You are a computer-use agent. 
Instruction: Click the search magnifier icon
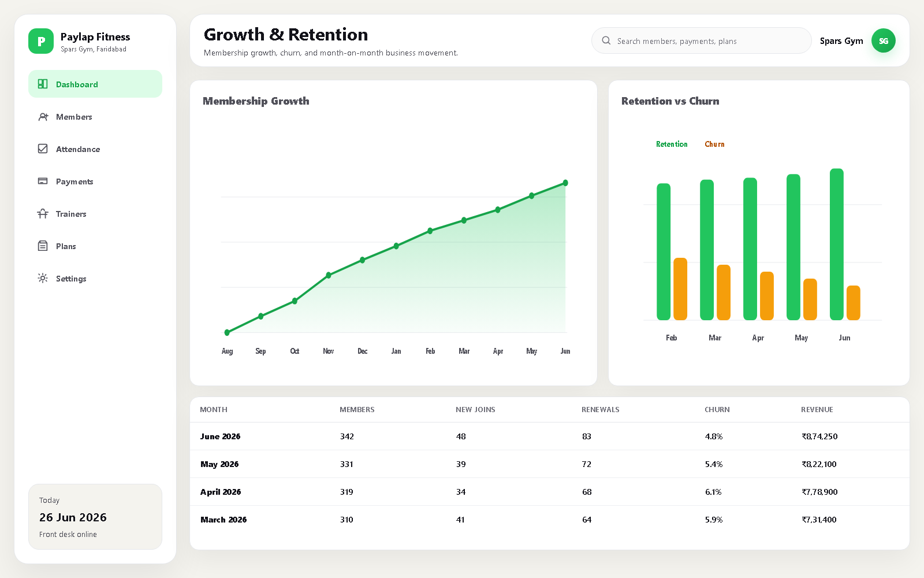click(606, 40)
